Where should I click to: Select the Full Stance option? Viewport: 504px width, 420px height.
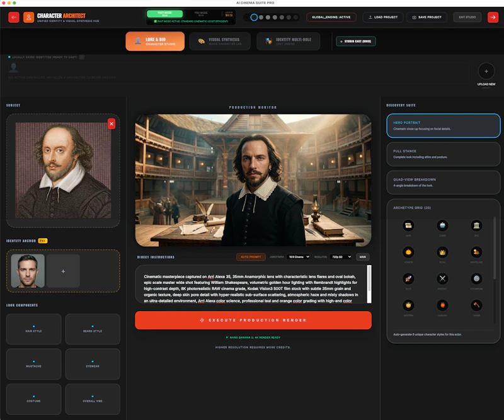tap(444, 154)
